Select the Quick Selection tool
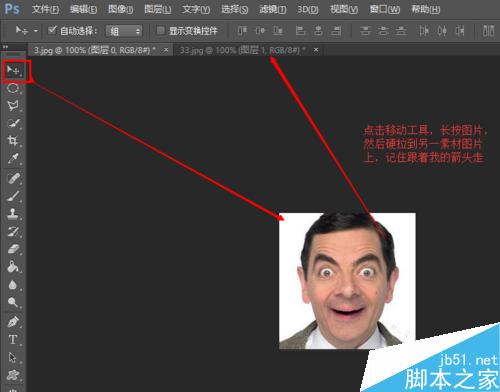The width and height of the screenshot is (500, 392). (13, 124)
